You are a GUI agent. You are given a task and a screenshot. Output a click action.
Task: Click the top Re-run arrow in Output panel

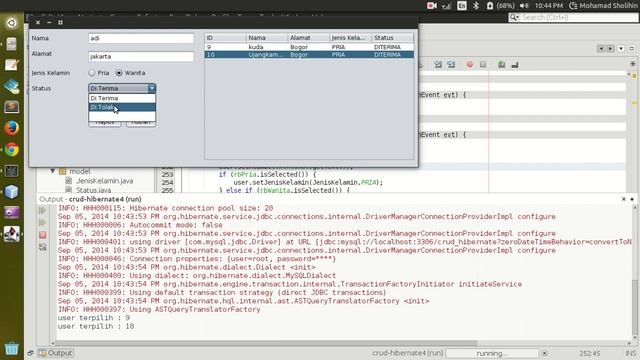[42, 210]
